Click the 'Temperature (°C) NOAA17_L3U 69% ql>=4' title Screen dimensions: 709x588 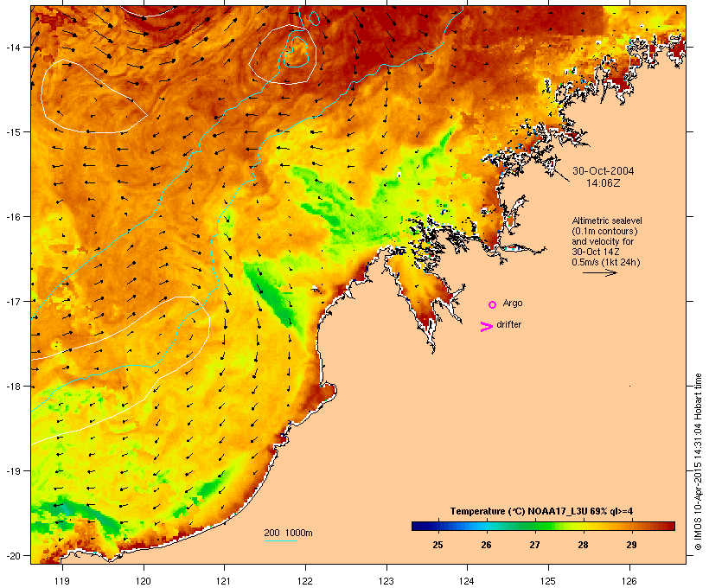click(541, 511)
